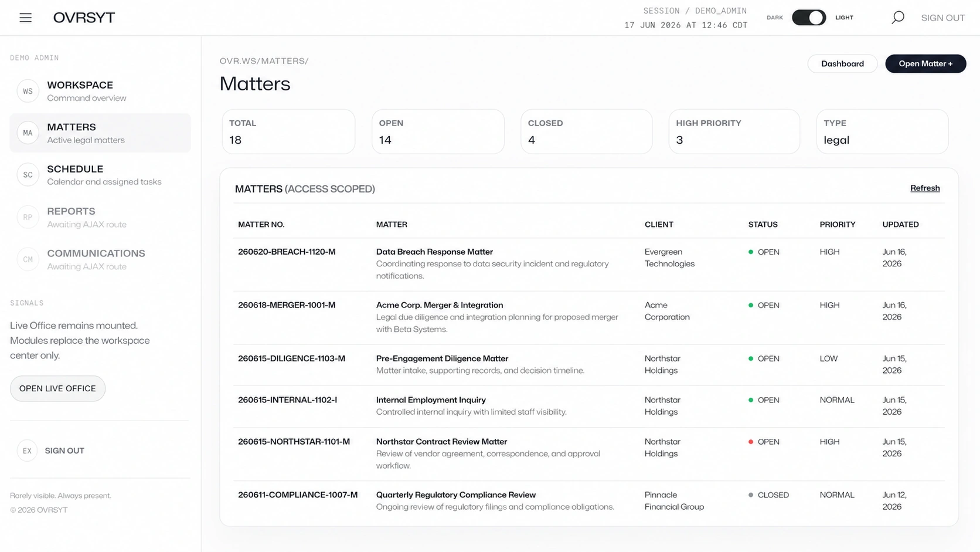
Task: Click the MA matters circle icon
Action: pos(28,133)
